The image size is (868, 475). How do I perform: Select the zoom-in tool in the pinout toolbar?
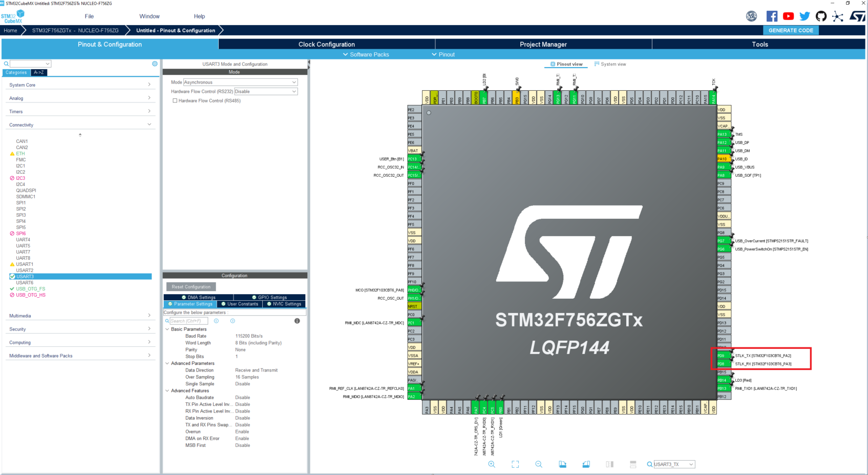click(492, 464)
